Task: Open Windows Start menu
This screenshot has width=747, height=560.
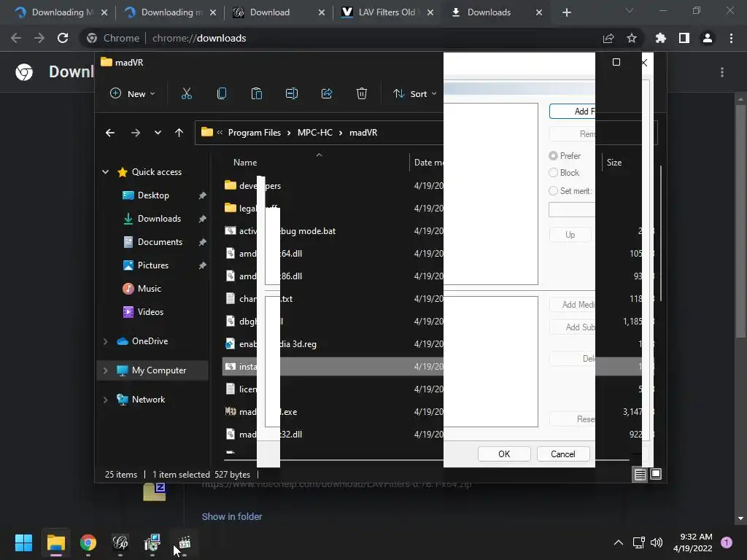Action: (x=23, y=542)
